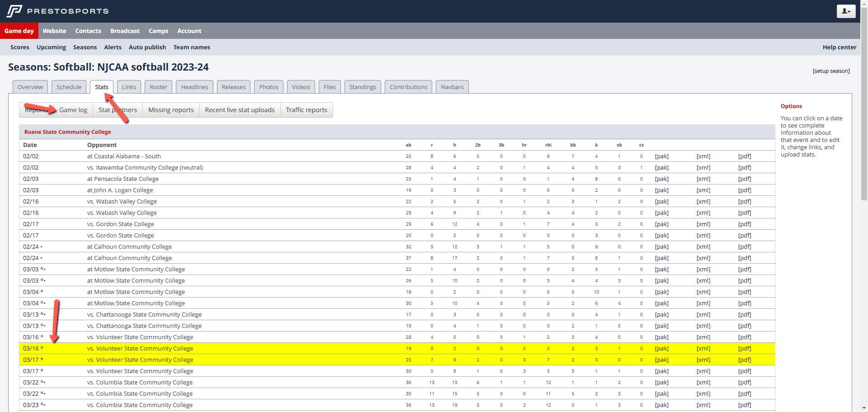Switch to the Links tab

click(x=129, y=87)
